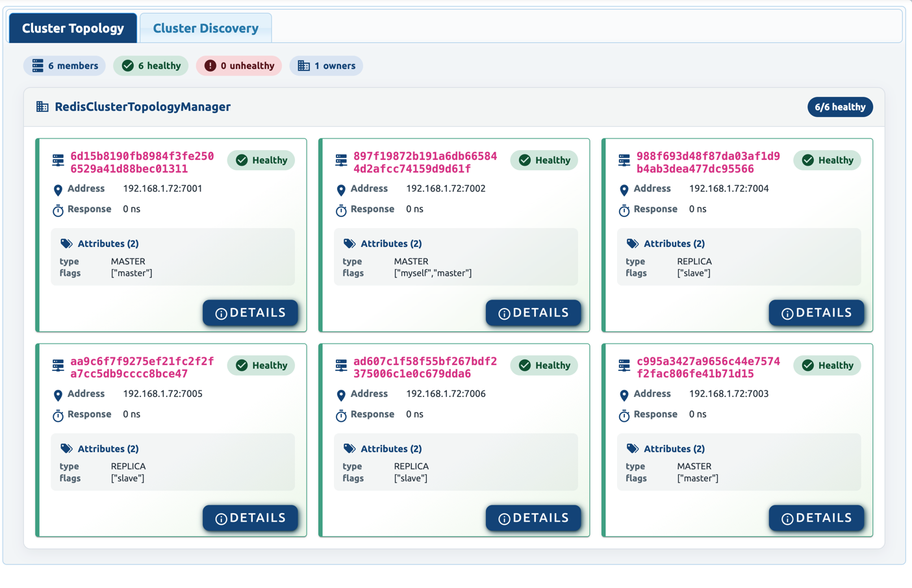912x588 pixels.
Task: Click server icon beside node ad607c1f58f
Action: click(342, 366)
